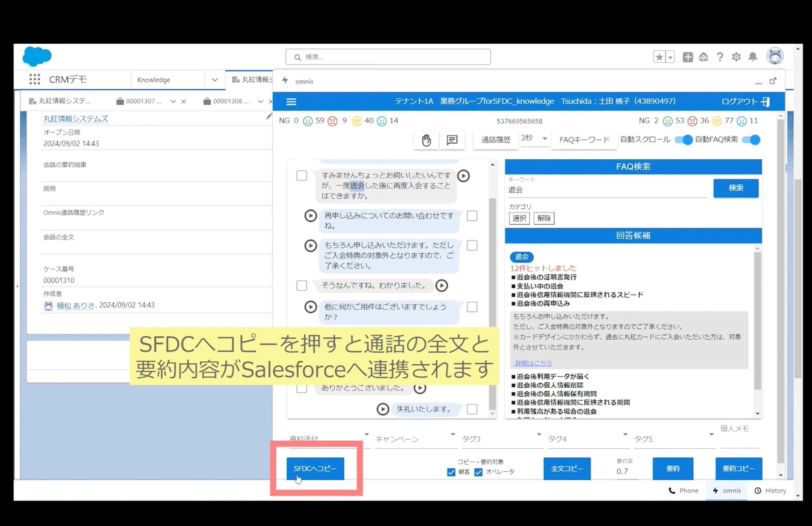Open the Knowledge navigation dropdown chevron
The height and width of the screenshot is (526, 812).
pos(215,80)
